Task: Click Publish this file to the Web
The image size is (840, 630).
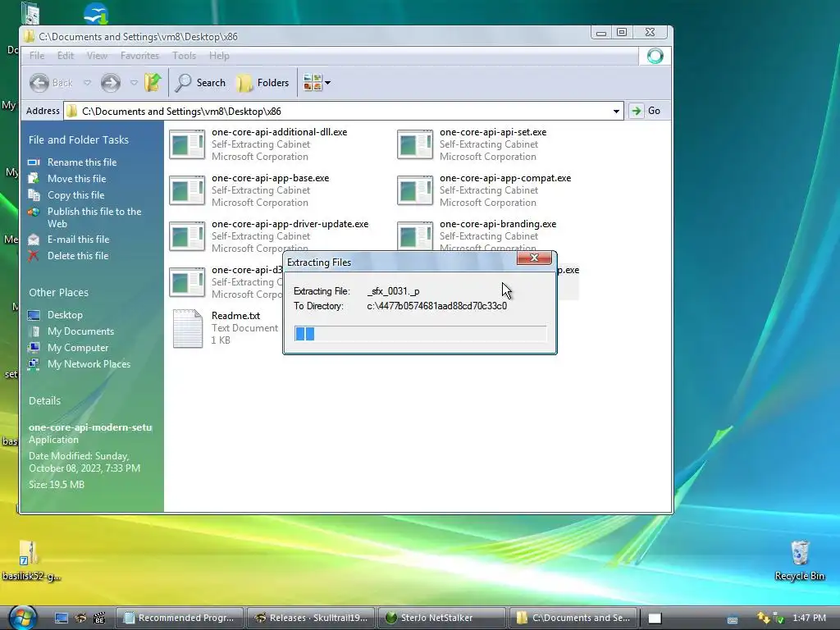Action: click(94, 217)
